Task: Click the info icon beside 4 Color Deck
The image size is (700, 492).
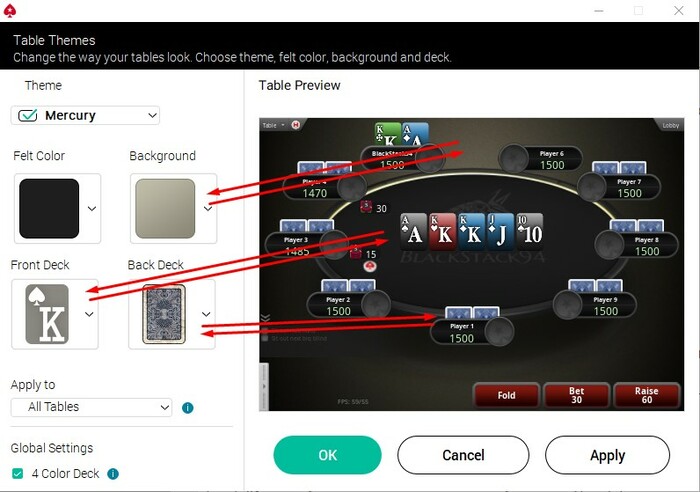Action: [113, 474]
